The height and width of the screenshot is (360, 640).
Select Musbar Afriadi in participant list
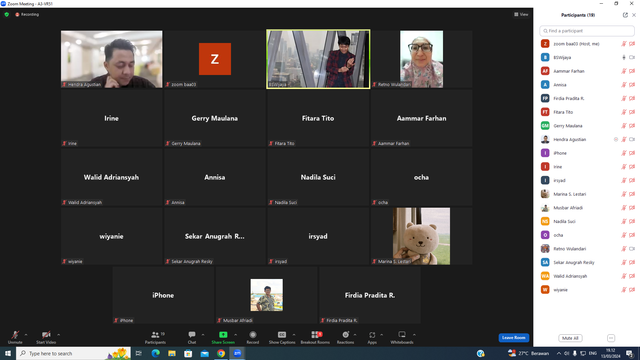(587, 208)
